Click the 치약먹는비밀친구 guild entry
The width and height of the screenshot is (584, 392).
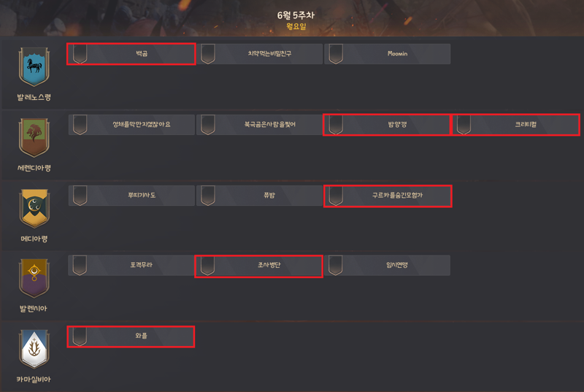point(259,54)
